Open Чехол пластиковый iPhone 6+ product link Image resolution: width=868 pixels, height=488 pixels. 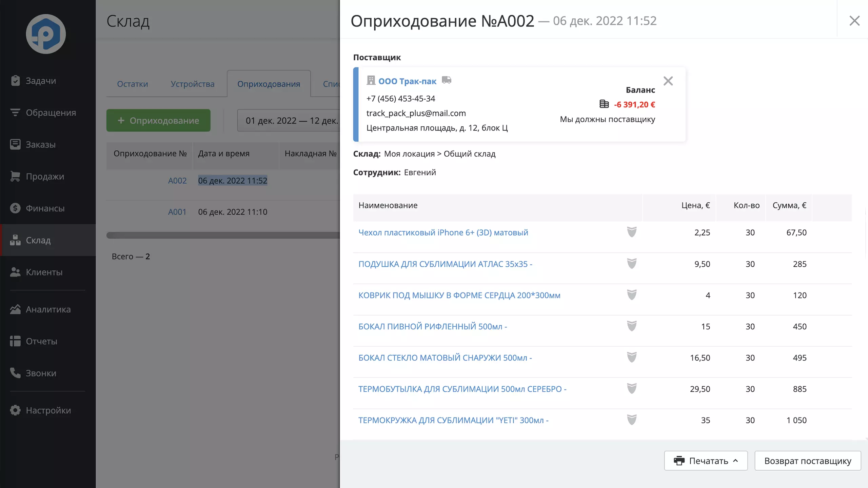coord(443,232)
